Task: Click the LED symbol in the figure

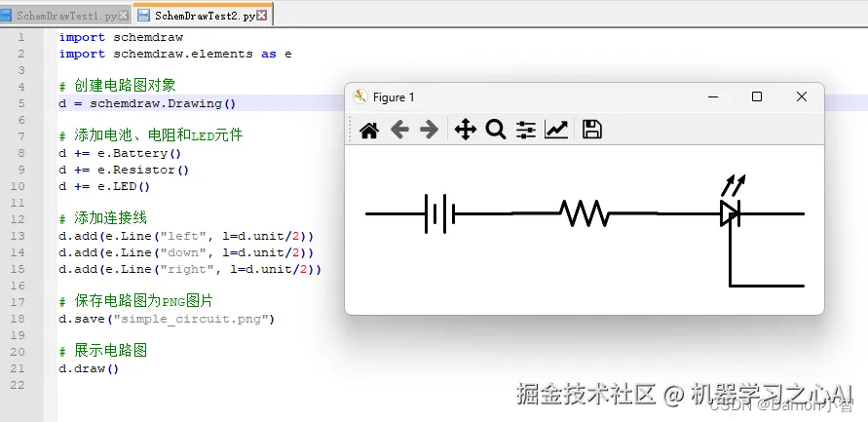Action: pyautogui.click(x=732, y=202)
